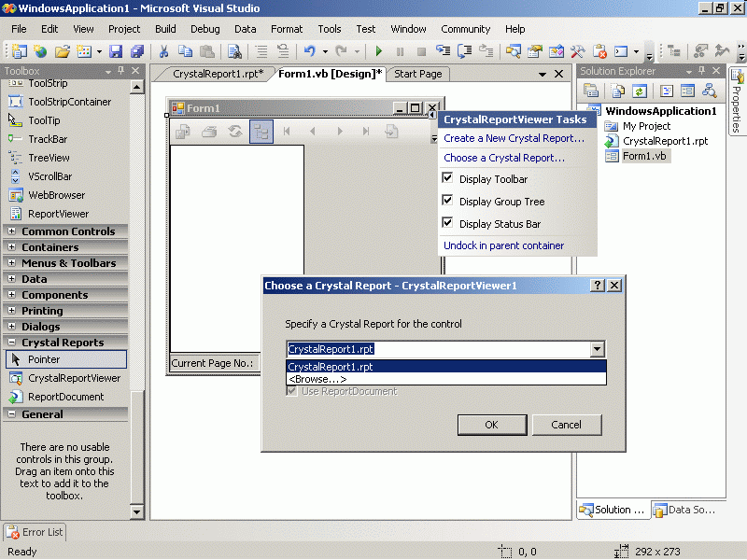Open the Crystal Report combo box arrow
Viewport: 747px width, 560px height.
598,349
